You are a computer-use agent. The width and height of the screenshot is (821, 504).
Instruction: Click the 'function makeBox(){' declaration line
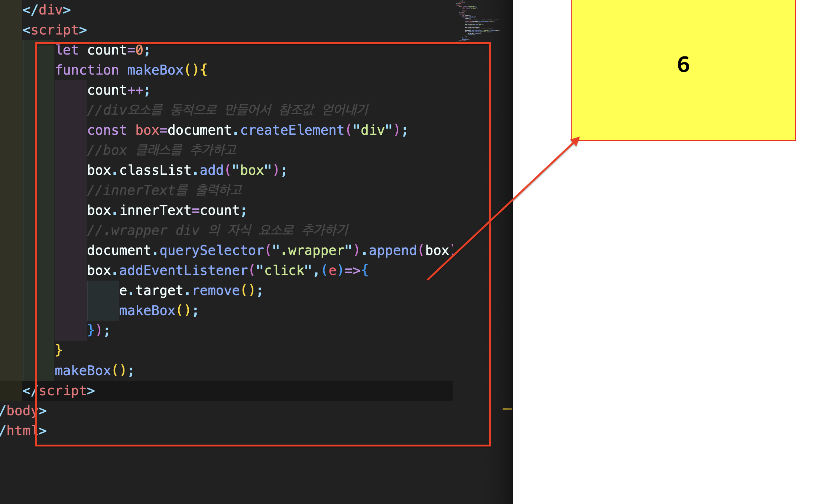pos(131,70)
